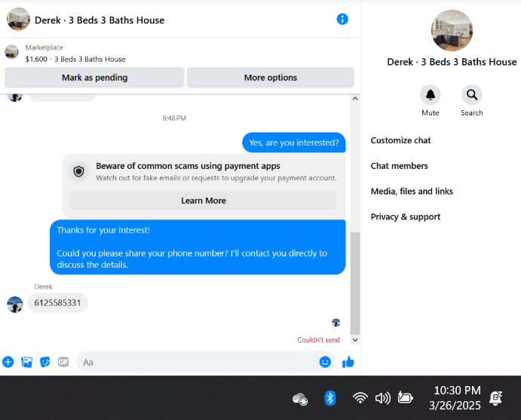
Task: Click the listing name in right info panel
Action: pos(452,62)
